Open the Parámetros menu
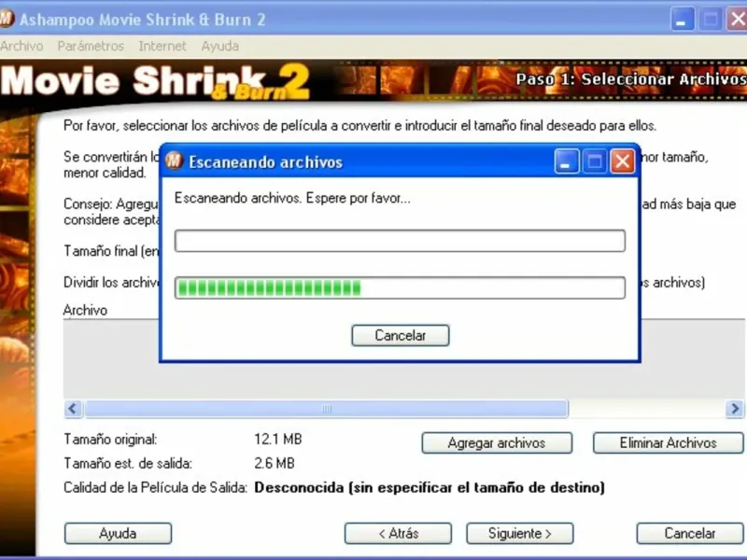This screenshot has height=560, width=747. click(91, 46)
